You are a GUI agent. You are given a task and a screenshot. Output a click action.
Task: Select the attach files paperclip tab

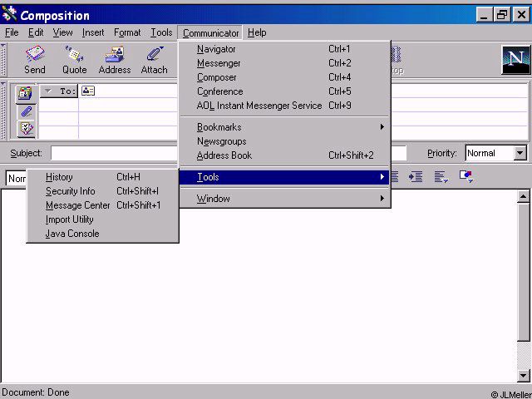(26, 111)
